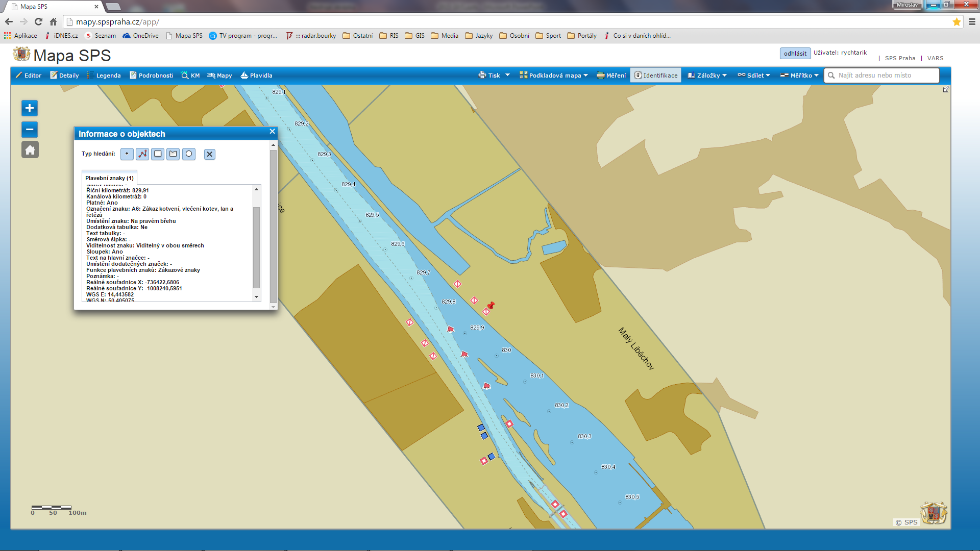The image size is (980, 551).
Task: Return to the home map extent
Action: tap(30, 150)
